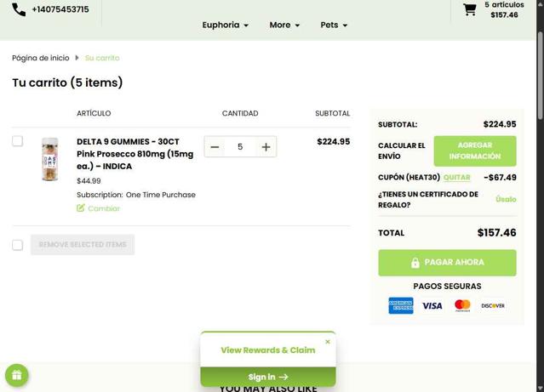Click the quantity field showing 5
This screenshot has width=544, height=392.
point(240,147)
